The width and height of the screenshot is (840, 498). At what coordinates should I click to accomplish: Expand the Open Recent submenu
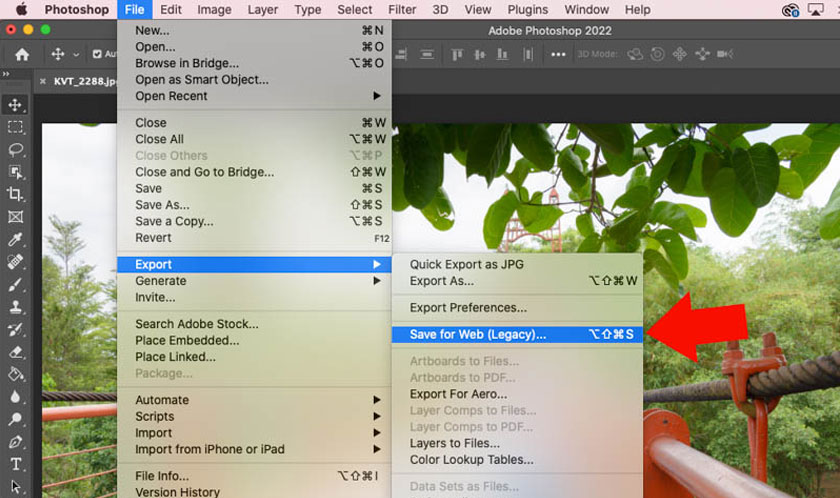[172, 96]
